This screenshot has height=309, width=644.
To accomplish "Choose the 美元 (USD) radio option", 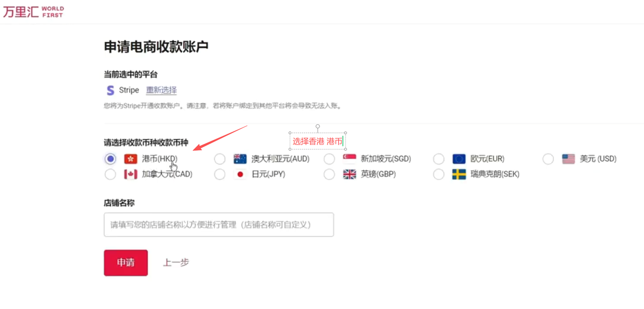I will pos(548,159).
